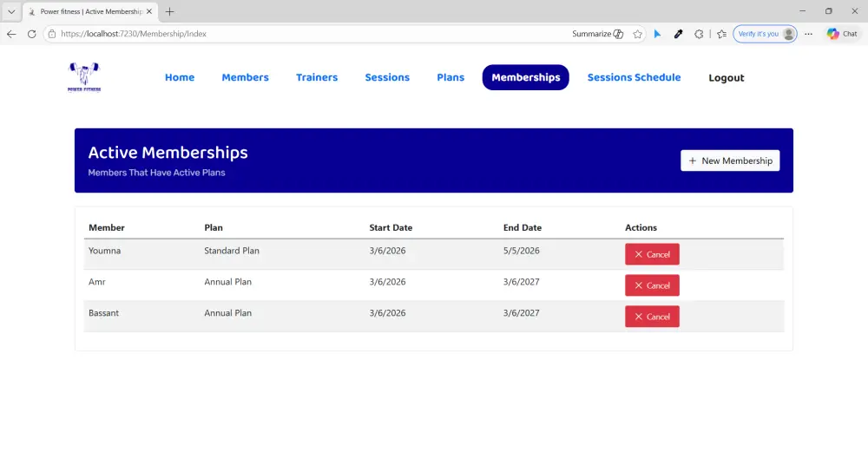Image resolution: width=868 pixels, height=465 pixels.
Task: Select the Power fitness browser tab
Action: click(x=89, y=11)
